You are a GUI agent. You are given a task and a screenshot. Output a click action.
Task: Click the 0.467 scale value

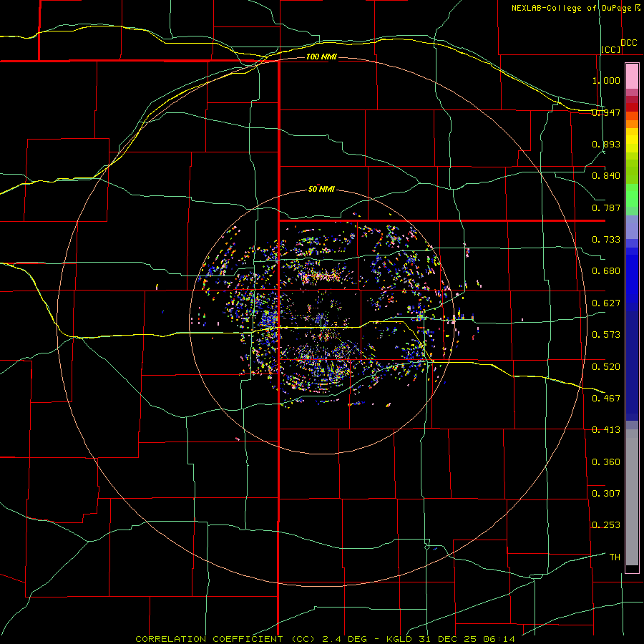click(x=606, y=399)
